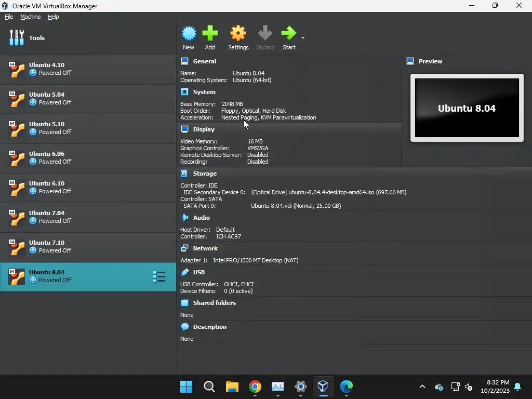Open the performance monitor taskbar app icon
Image resolution: width=532 pixels, height=399 pixels.
click(x=277, y=387)
